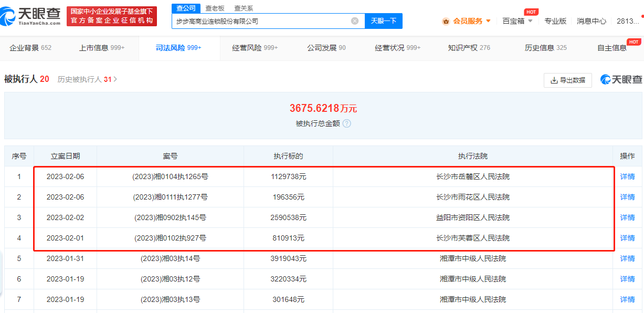Clear the search box with X icon
Viewport: 644px width, 313px height.
355,21
